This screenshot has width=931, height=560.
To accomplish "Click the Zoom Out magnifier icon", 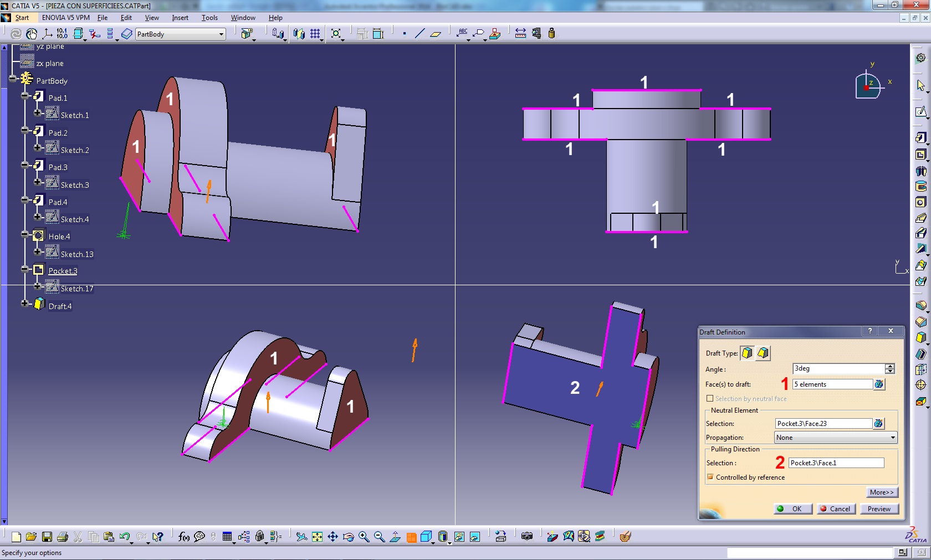I will coord(379,536).
